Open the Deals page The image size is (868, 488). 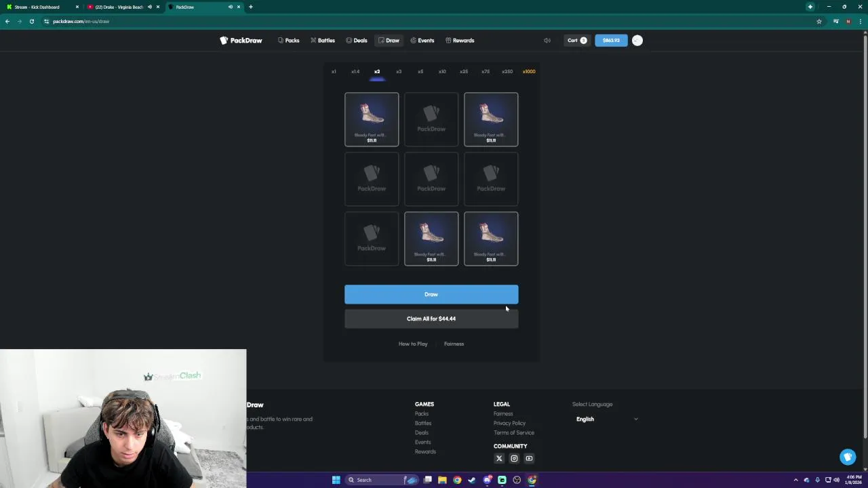(357, 41)
